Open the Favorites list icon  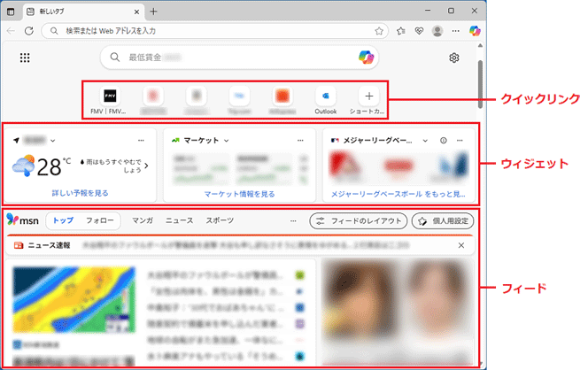tap(401, 31)
